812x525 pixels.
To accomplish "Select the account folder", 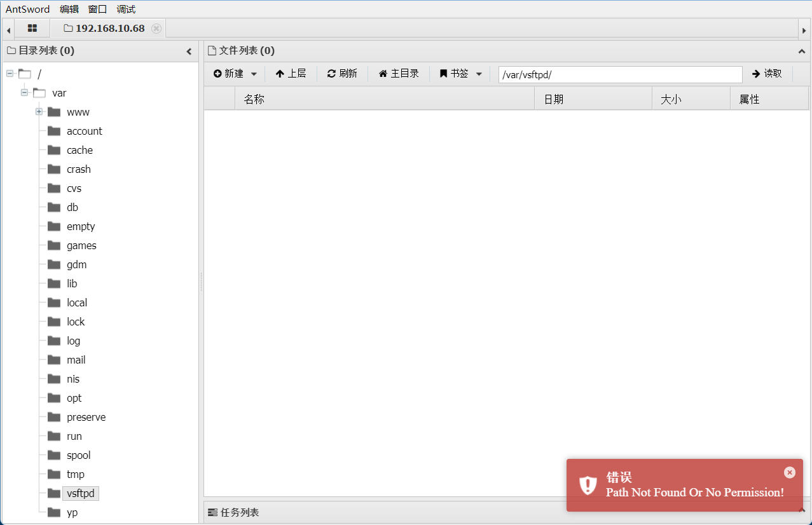I will tap(85, 131).
